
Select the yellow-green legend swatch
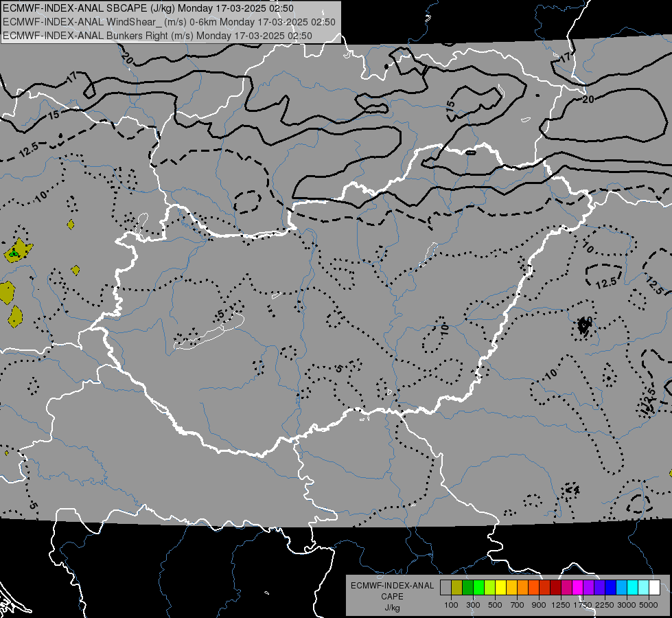(x=490, y=588)
